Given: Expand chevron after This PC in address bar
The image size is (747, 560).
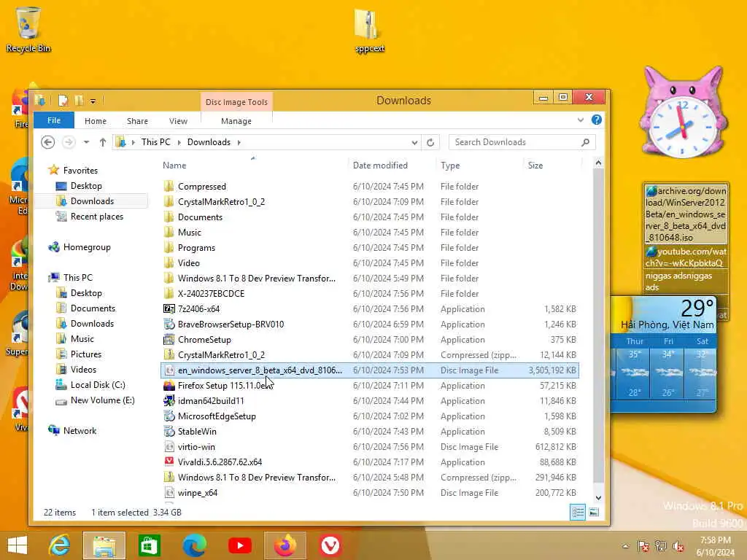Looking at the screenshot, I should click(179, 142).
